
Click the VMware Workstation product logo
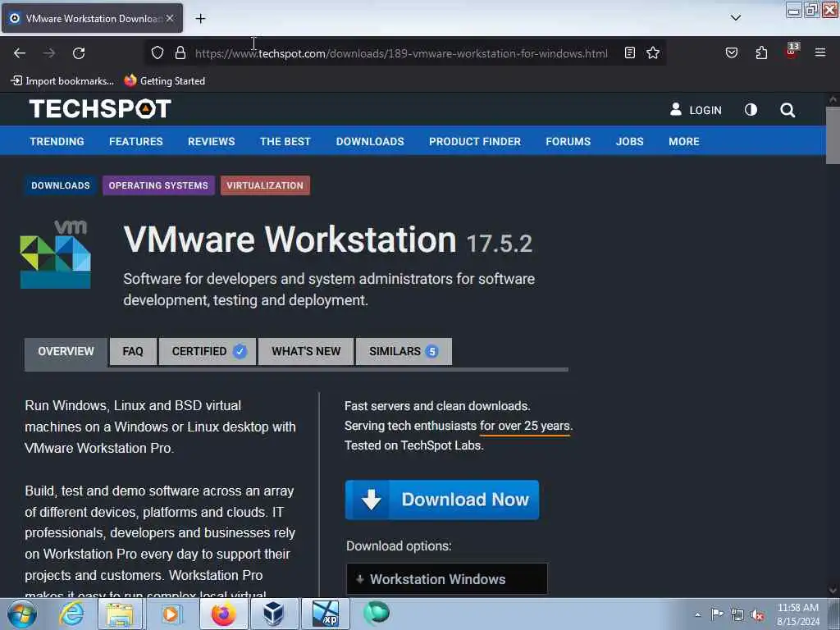pyautogui.click(x=55, y=254)
